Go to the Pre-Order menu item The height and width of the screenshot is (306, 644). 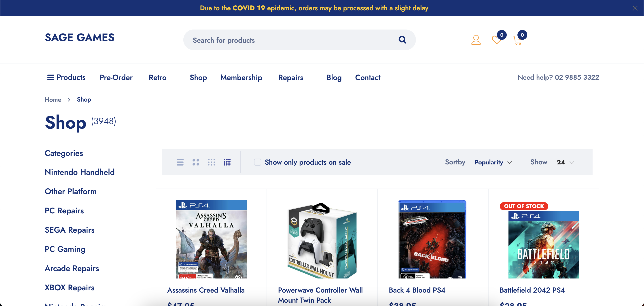[x=116, y=77]
